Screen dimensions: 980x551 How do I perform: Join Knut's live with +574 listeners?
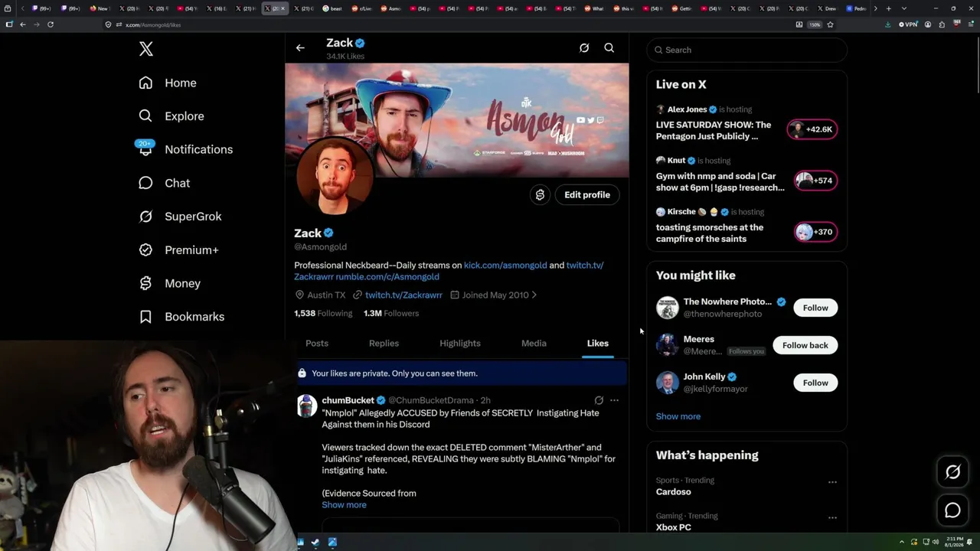click(816, 181)
